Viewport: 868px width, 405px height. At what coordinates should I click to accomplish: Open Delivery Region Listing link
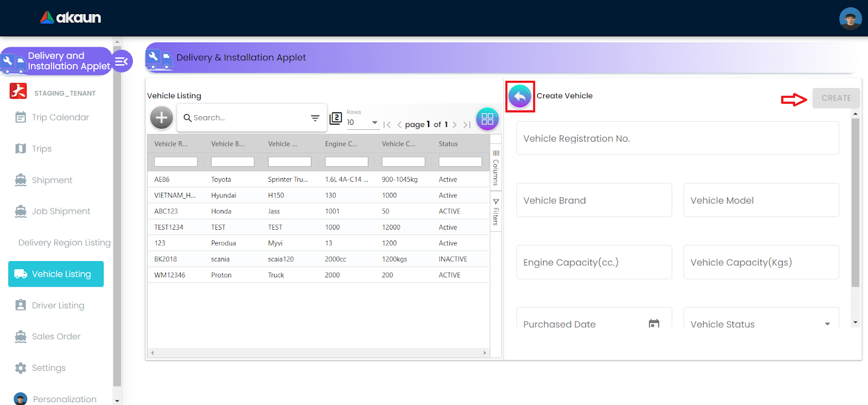(64, 243)
